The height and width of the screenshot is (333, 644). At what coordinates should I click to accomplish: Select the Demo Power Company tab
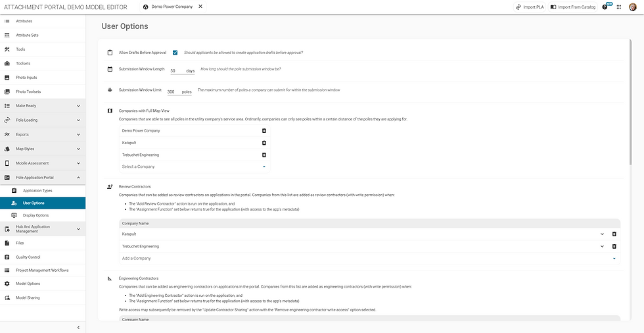click(x=173, y=7)
